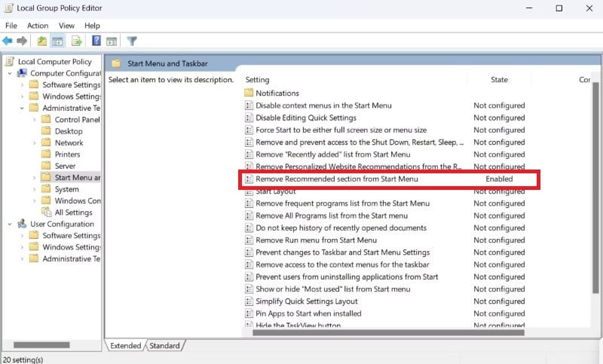Screen dimensions: 603x364
Task: Click the tree pane horizontal scrollbar
Action: [41, 344]
